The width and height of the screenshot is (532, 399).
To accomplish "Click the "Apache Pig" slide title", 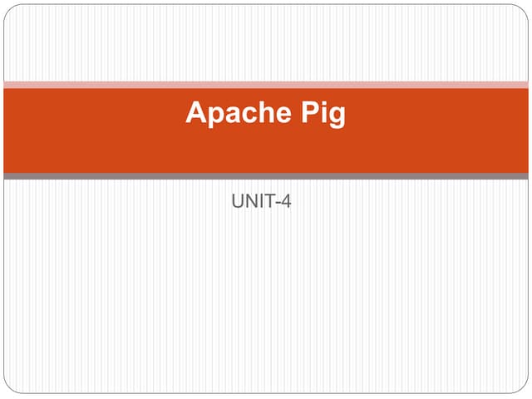I will [x=265, y=113].
